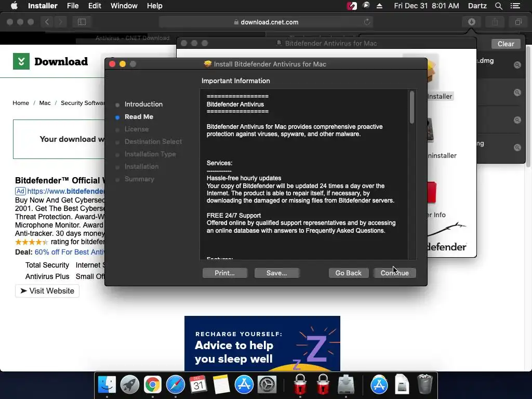Click the eject icon in menu bar
The height and width of the screenshot is (399, 532).
click(x=379, y=6)
